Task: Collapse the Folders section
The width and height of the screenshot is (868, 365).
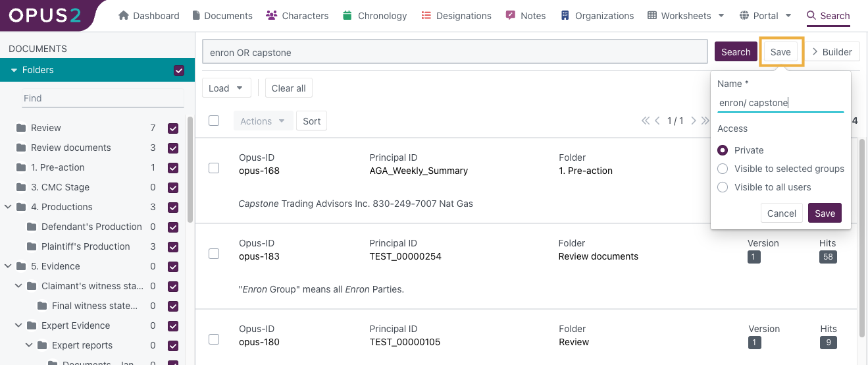Action: click(x=14, y=70)
